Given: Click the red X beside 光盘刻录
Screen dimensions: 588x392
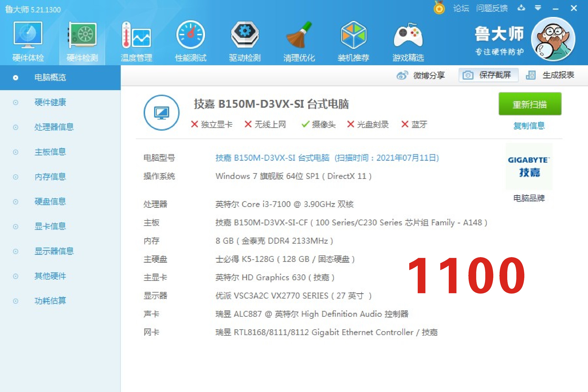Looking at the screenshot, I should click(351, 124).
